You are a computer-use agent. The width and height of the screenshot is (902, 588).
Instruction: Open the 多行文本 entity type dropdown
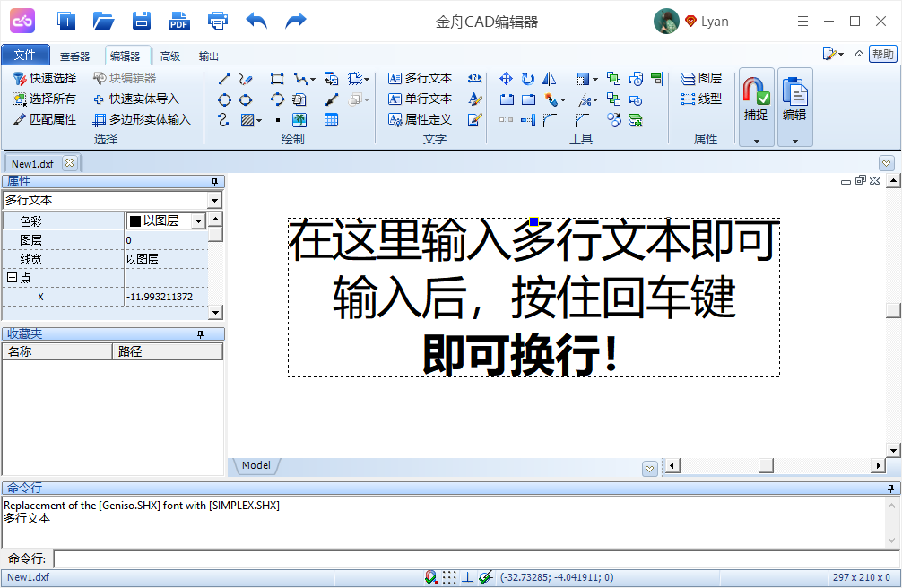[x=214, y=200]
